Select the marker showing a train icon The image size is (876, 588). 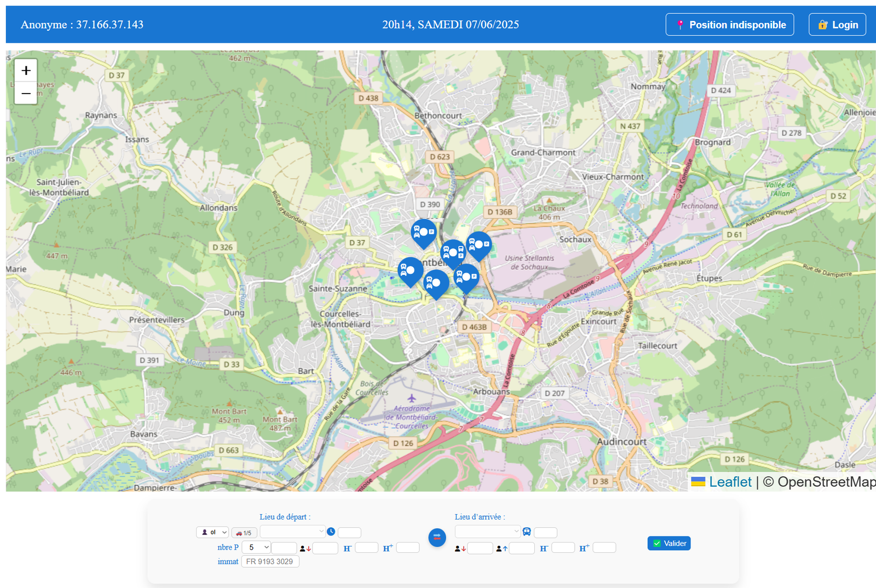453,253
